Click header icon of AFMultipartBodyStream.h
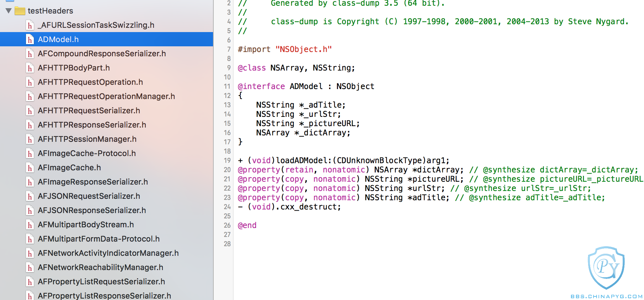The image size is (644, 300). pyautogui.click(x=30, y=225)
